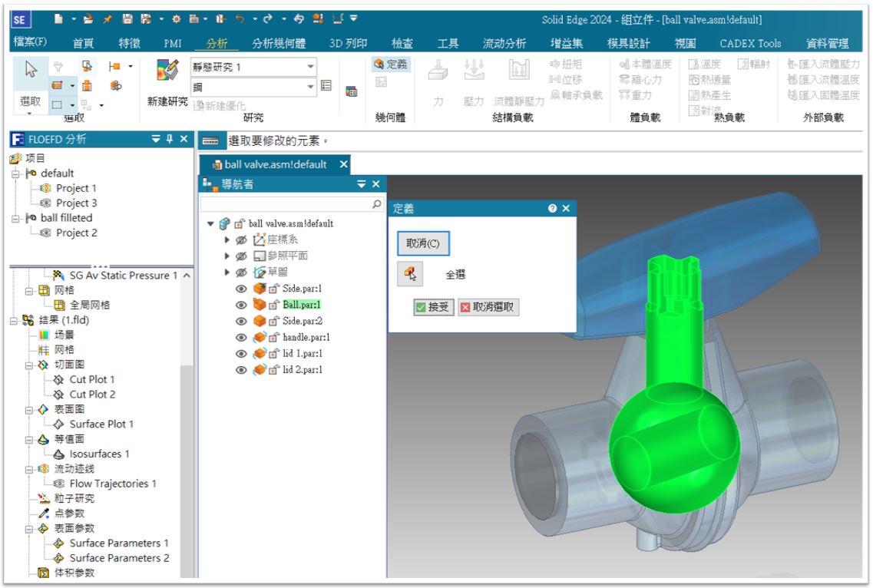Click the 接受 accept button
Viewport: 873px width, 588px height.
(x=434, y=307)
